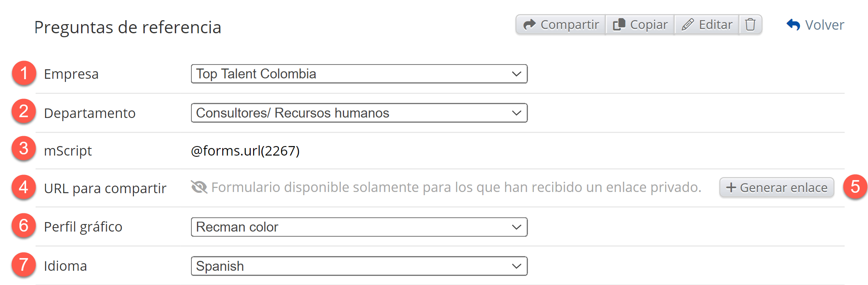Image resolution: width=868 pixels, height=285 pixels.
Task: Change the Idioma dropdown selection
Action: 359,266
